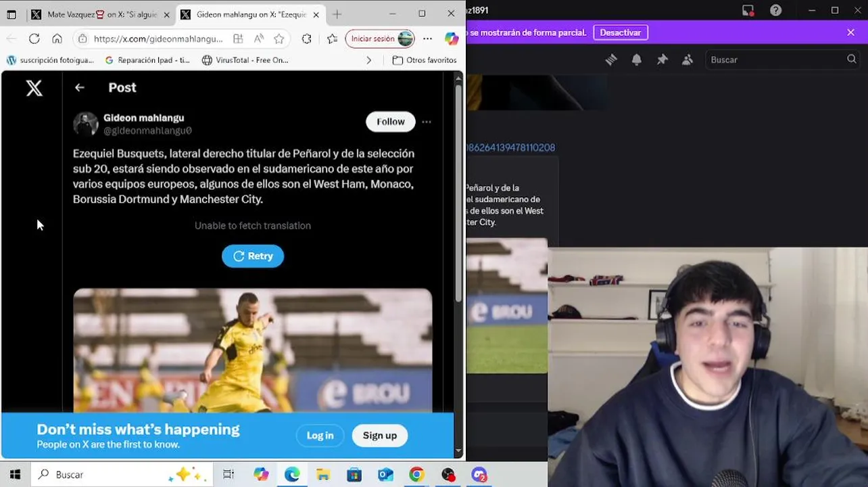Open Discord help question mark icon
Viewport: 868px width, 487px height.
point(776,10)
